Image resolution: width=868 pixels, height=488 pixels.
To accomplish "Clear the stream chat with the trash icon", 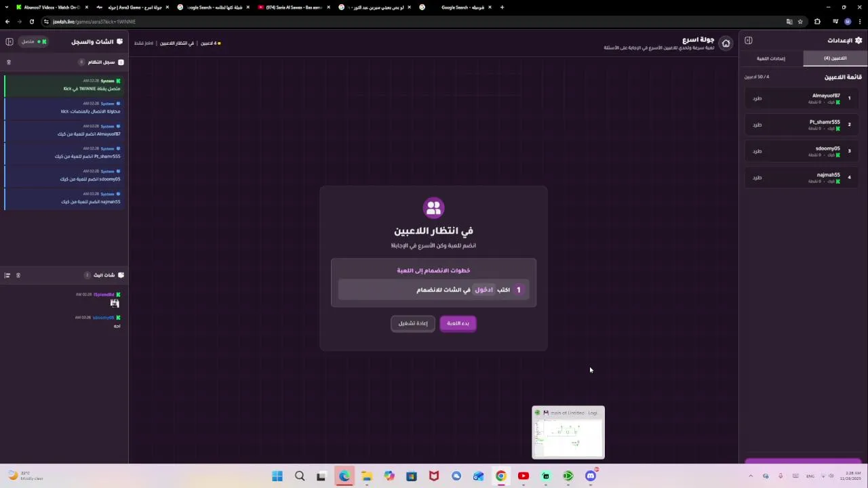I will pos(18,275).
